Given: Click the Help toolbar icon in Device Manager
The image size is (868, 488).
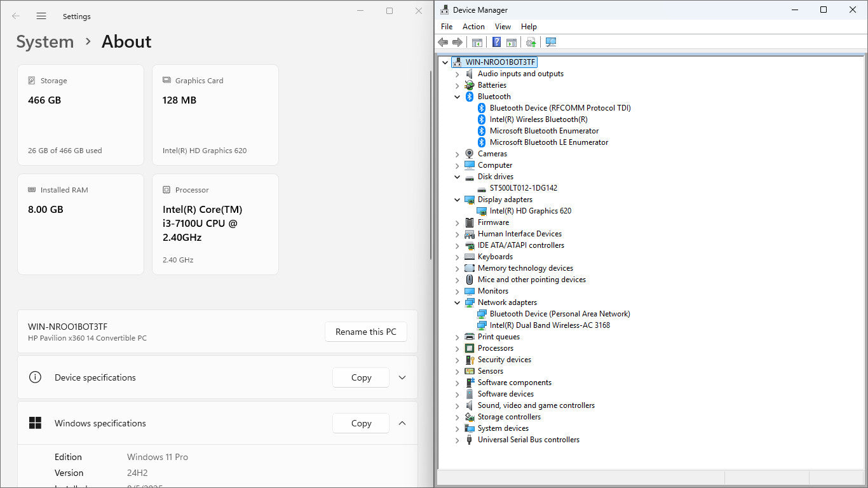Looking at the screenshot, I should coord(496,42).
